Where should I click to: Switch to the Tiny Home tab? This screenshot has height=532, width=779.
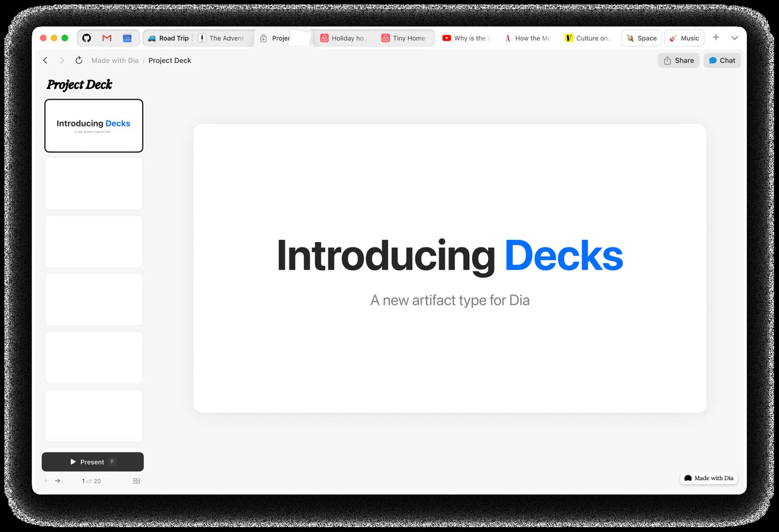pyautogui.click(x=403, y=38)
